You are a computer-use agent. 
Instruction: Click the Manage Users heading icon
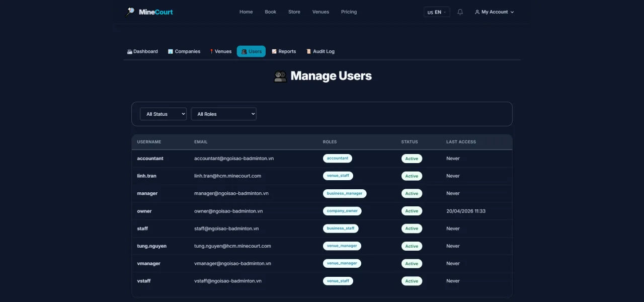pyautogui.click(x=280, y=76)
